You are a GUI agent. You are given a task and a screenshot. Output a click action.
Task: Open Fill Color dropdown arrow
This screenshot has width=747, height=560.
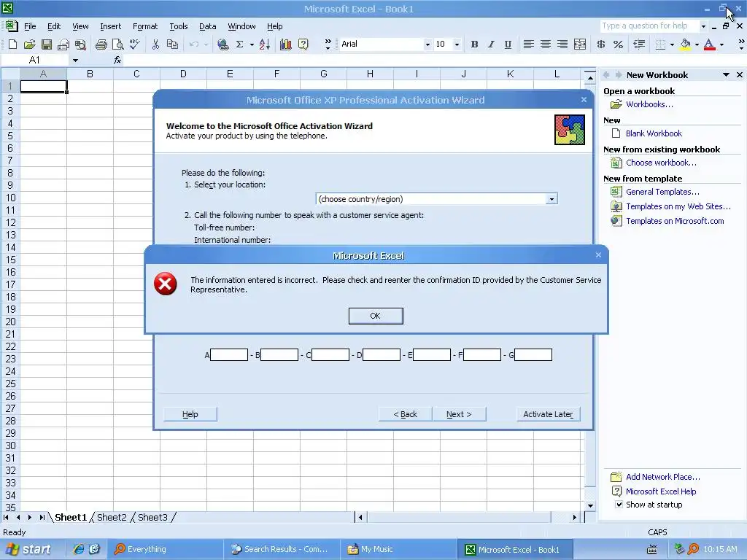point(697,44)
